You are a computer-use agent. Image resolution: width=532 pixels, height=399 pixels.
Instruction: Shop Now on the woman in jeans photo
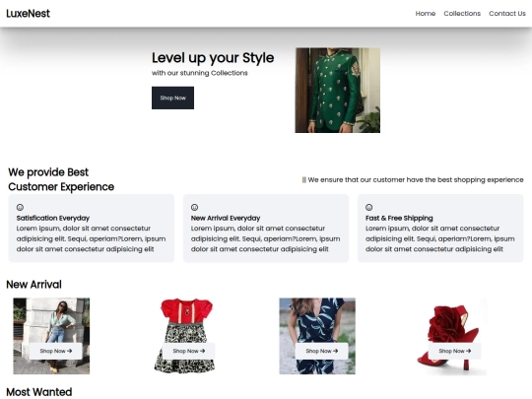coord(55,351)
